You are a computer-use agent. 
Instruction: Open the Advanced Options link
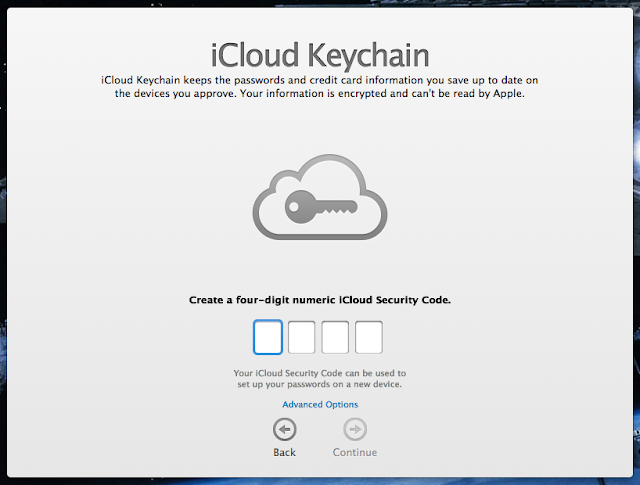click(320, 405)
